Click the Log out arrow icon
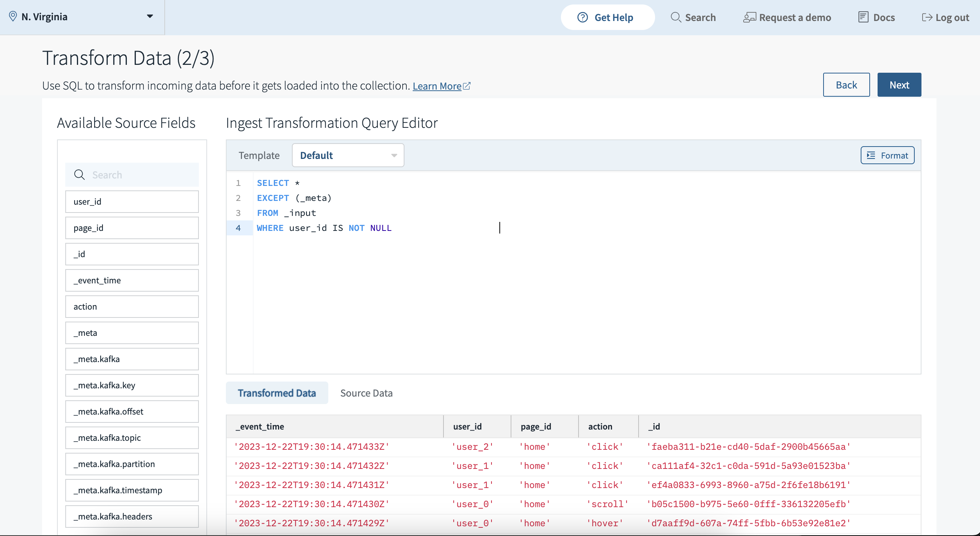 coord(927,18)
